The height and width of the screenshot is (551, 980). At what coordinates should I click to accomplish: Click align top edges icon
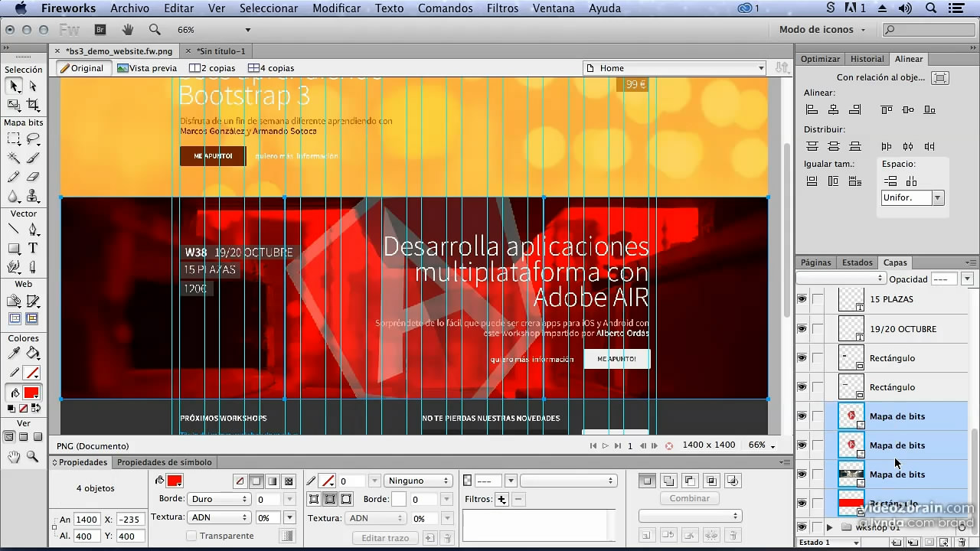click(x=887, y=109)
